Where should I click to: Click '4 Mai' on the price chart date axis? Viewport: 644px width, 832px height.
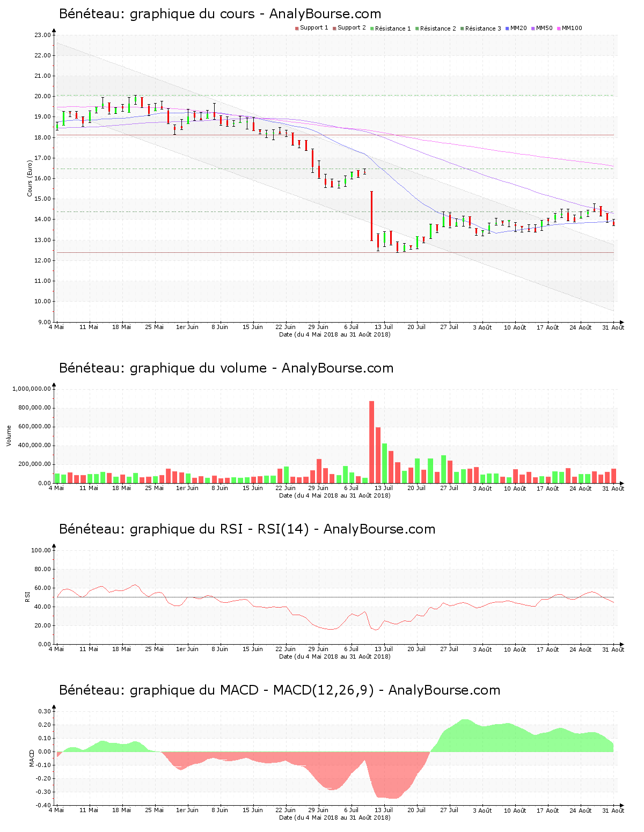[56, 327]
